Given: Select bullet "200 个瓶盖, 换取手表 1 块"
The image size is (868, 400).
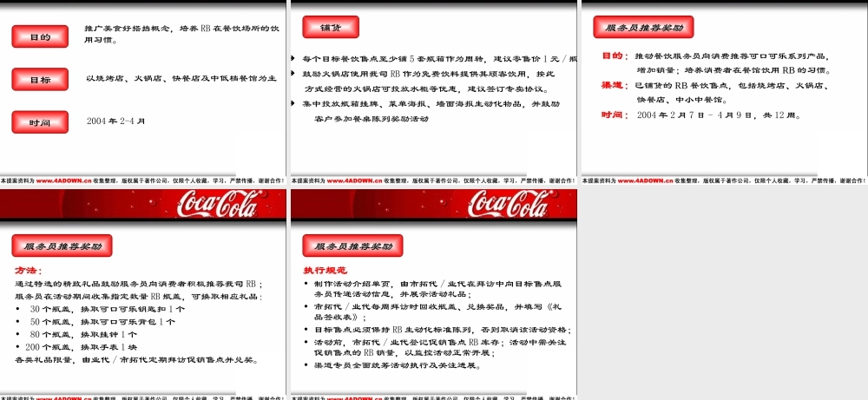Looking at the screenshot, I should [76, 347].
